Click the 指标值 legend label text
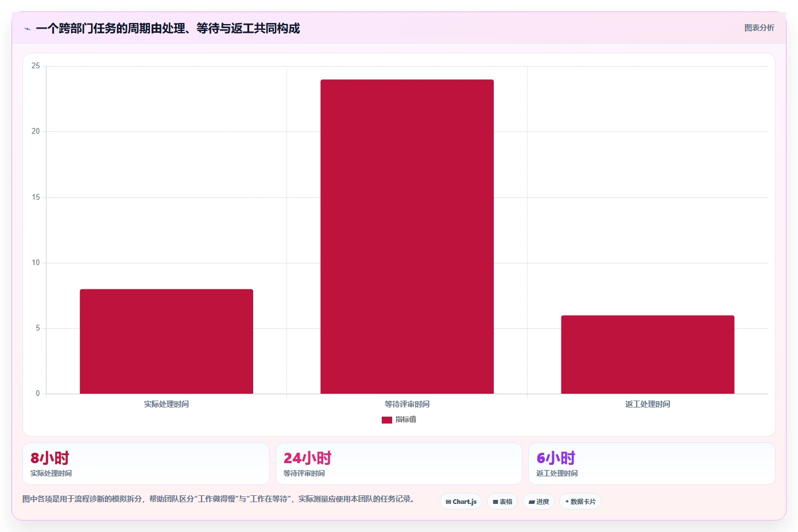798x532 pixels. tap(406, 420)
